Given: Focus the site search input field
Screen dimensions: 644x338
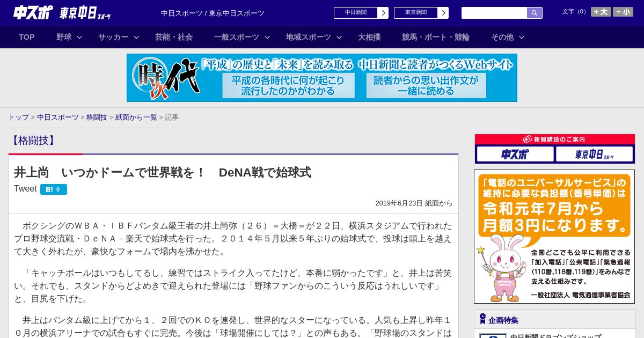Looking at the screenshot, I should coord(494,13).
